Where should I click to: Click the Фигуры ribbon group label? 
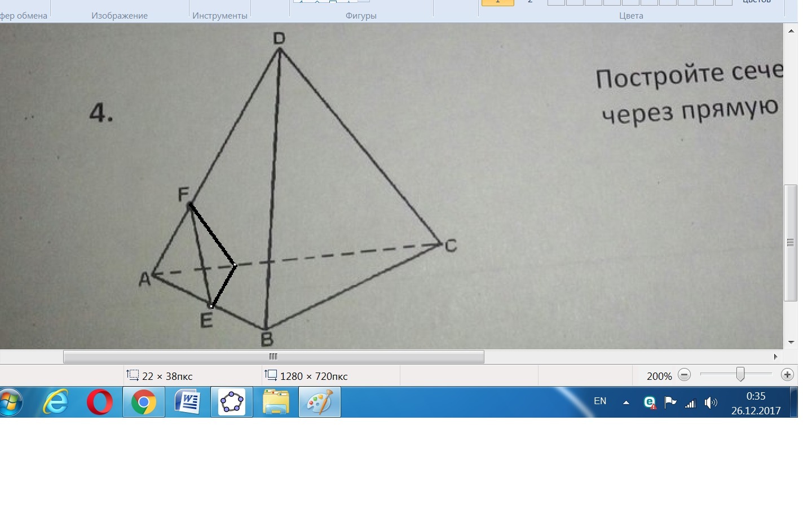click(361, 16)
